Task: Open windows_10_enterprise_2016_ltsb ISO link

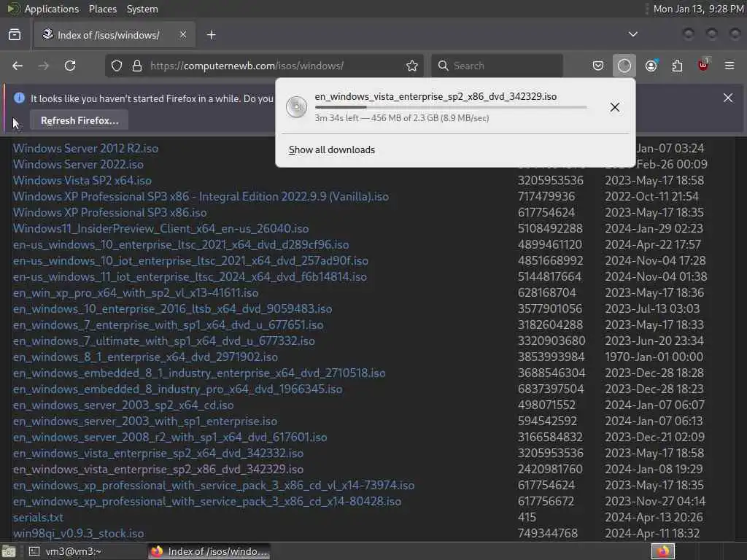Action: [x=172, y=308]
